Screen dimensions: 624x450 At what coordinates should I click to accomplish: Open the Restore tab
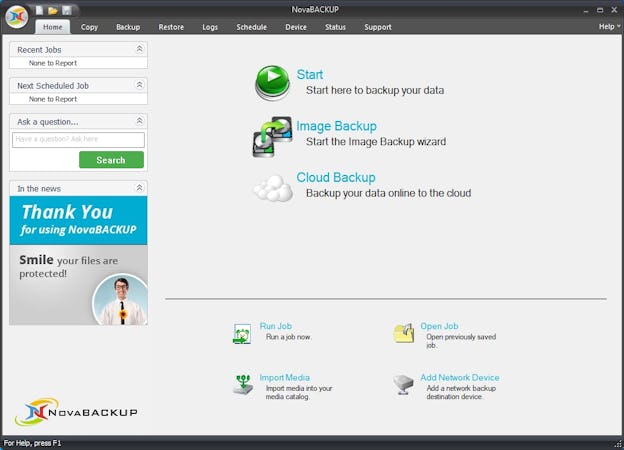pyautogui.click(x=171, y=27)
